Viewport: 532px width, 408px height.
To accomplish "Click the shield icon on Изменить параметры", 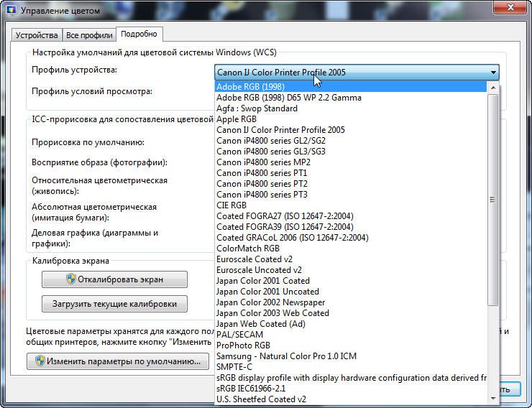I will coord(40,361).
